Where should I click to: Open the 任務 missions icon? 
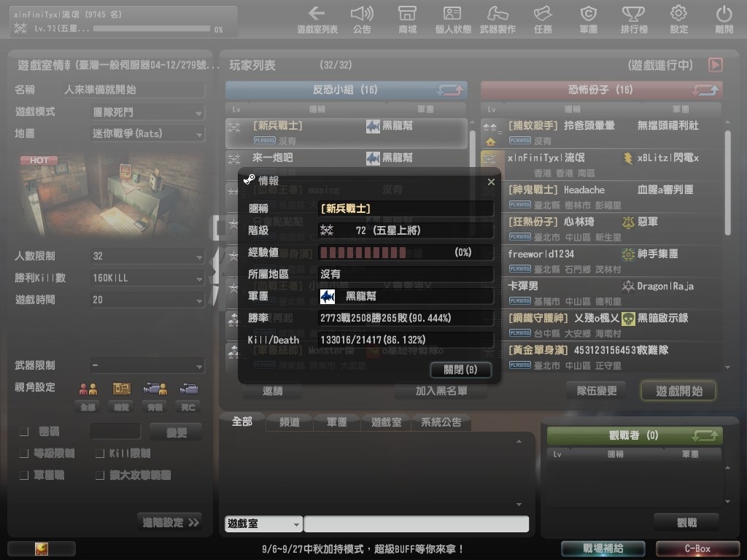coord(543,20)
